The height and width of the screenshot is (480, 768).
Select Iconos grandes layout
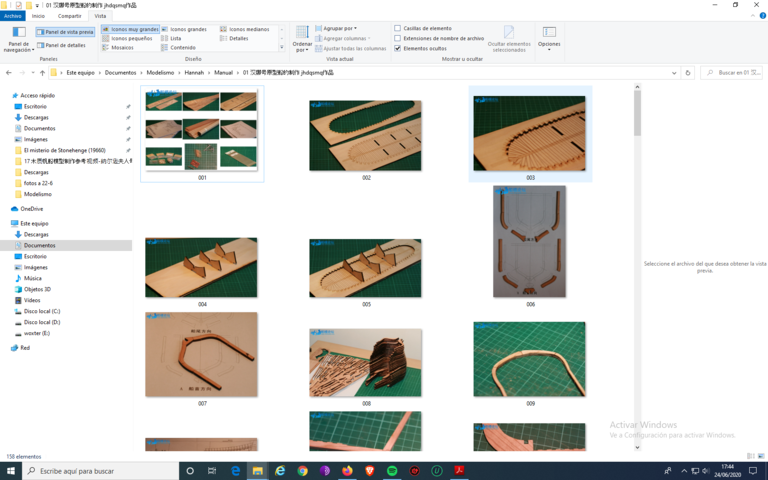pyautogui.click(x=184, y=29)
